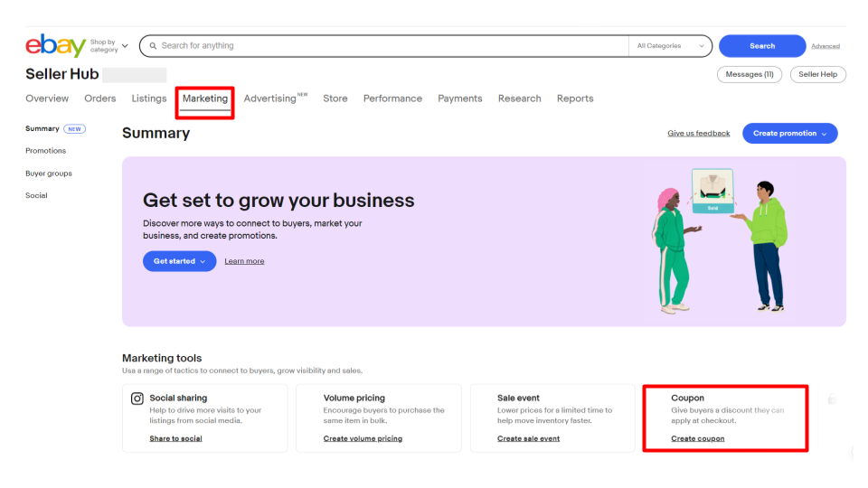Open the Advanced search link
This screenshot has height=488, width=868.
[x=826, y=46]
